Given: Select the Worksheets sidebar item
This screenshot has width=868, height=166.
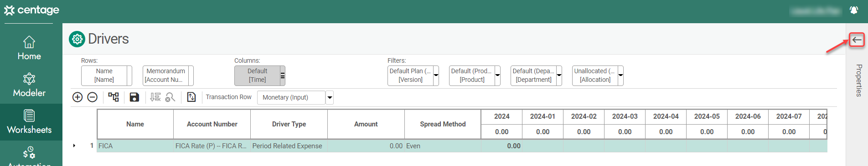Looking at the screenshot, I should [x=29, y=122].
